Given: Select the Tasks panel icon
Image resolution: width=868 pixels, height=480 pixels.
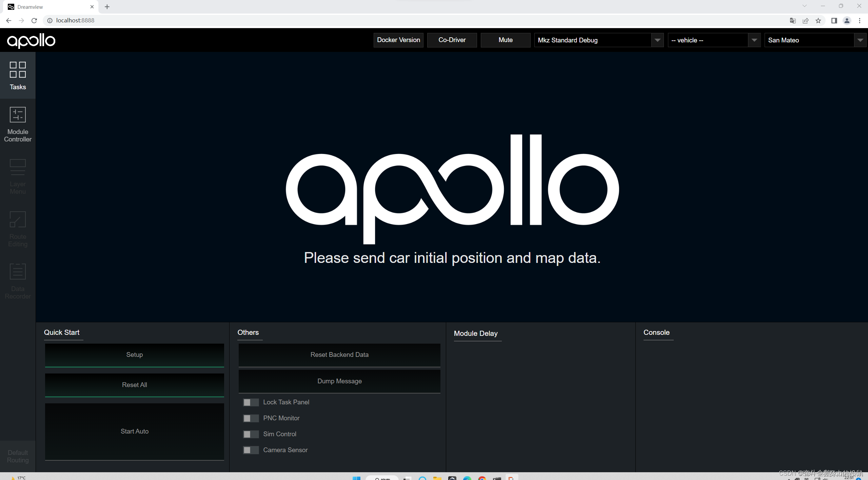Looking at the screenshot, I should [x=18, y=75].
